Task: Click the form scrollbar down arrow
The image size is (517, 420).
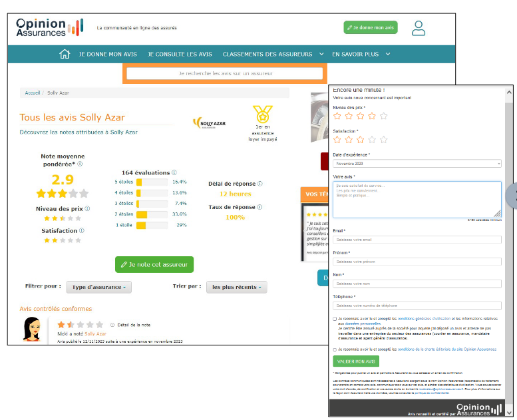Action: [509, 413]
